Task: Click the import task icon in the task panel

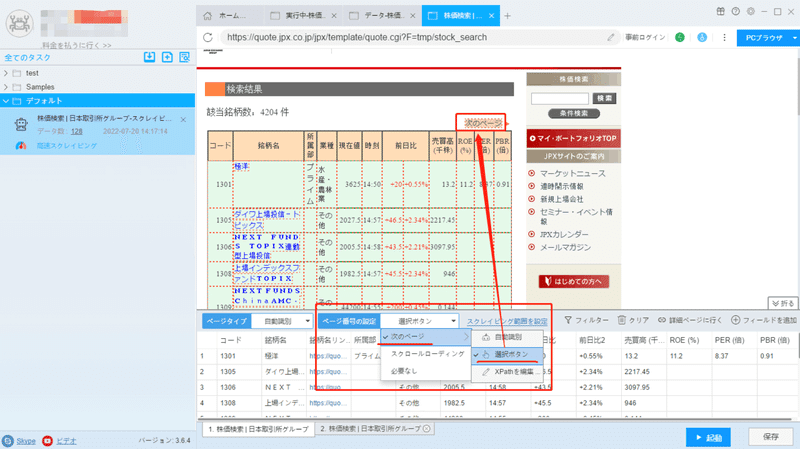Action: coord(149,57)
